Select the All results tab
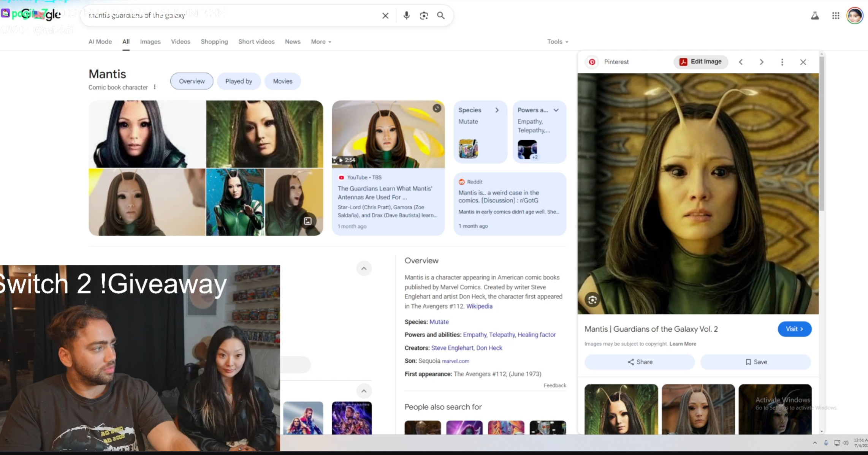The width and height of the screenshot is (868, 455). coord(126,42)
